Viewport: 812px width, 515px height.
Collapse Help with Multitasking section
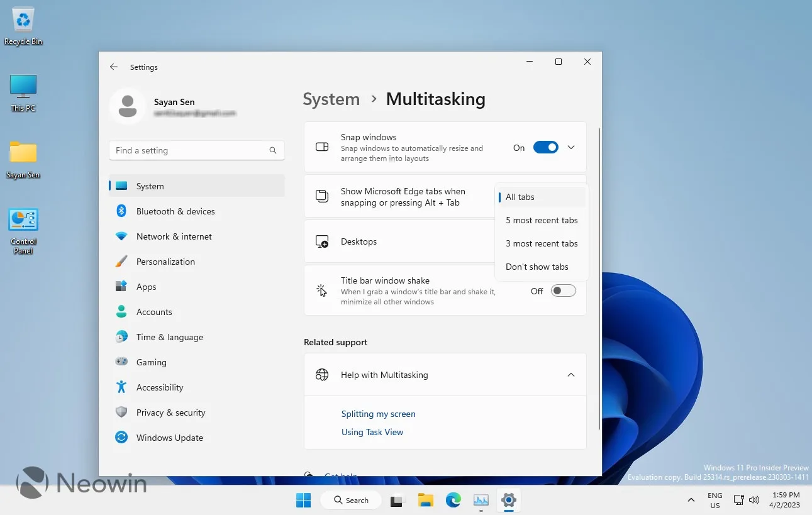(571, 375)
